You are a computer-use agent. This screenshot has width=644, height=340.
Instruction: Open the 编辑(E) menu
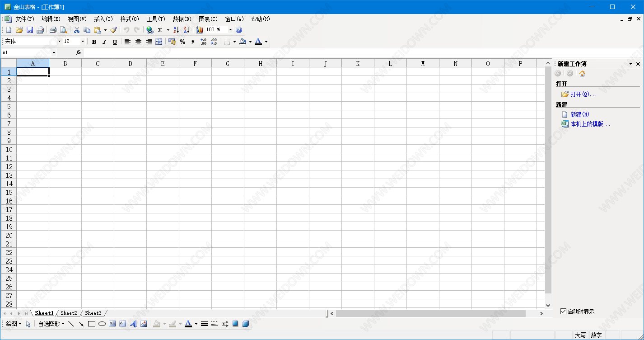point(51,19)
